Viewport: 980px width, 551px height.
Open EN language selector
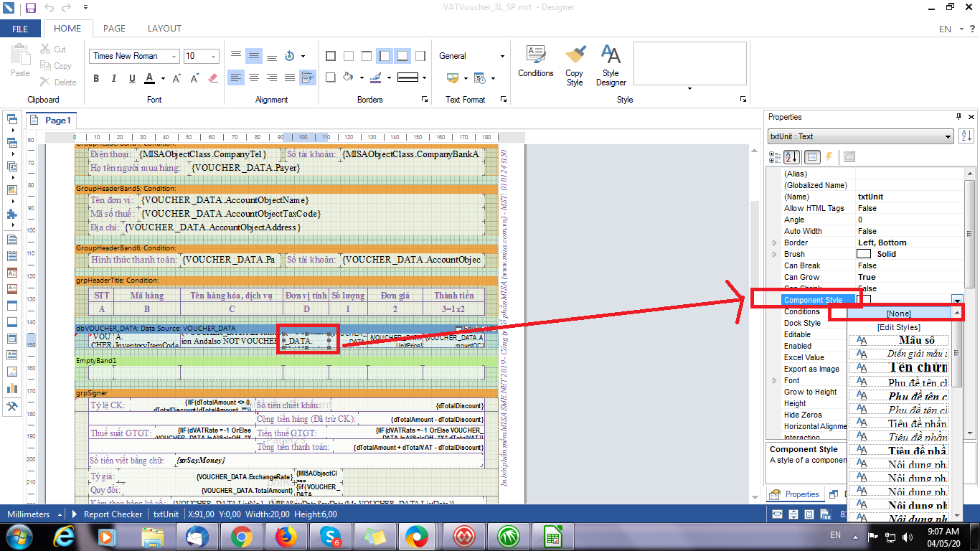(x=951, y=29)
